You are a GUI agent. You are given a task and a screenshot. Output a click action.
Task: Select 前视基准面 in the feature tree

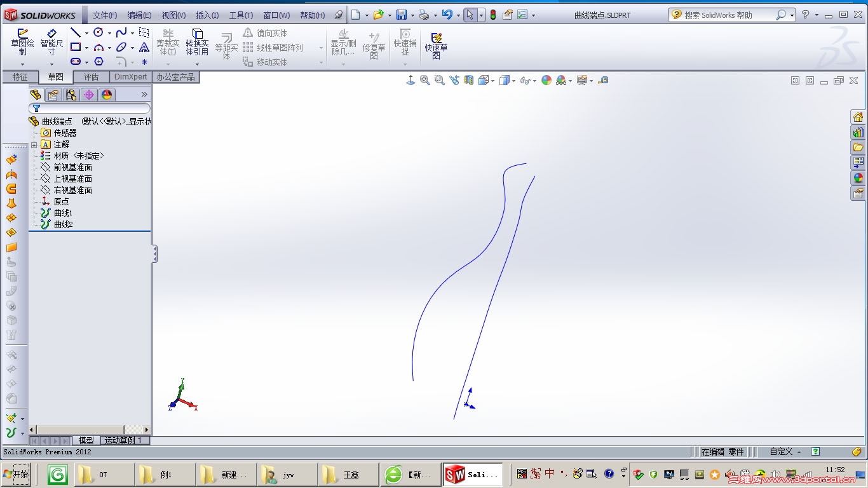pos(72,167)
